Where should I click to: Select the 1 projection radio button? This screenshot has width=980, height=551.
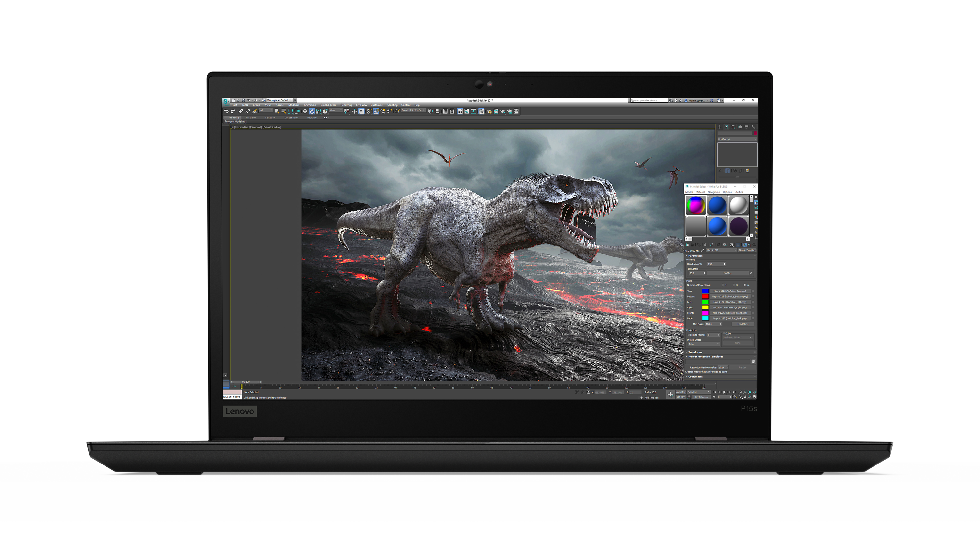pyautogui.click(x=723, y=285)
